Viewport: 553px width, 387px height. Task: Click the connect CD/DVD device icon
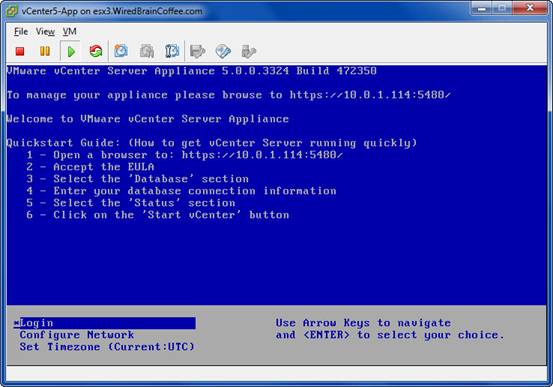223,52
